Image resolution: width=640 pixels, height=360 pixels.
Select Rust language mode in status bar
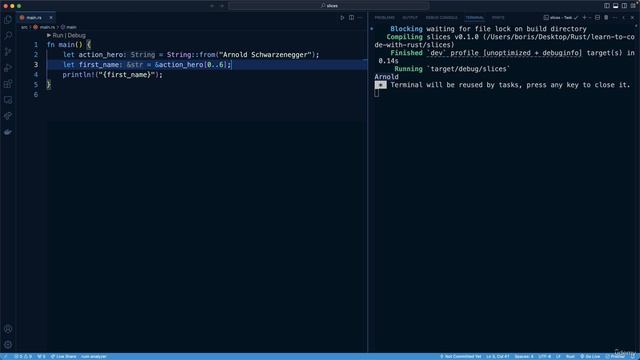(x=570, y=357)
